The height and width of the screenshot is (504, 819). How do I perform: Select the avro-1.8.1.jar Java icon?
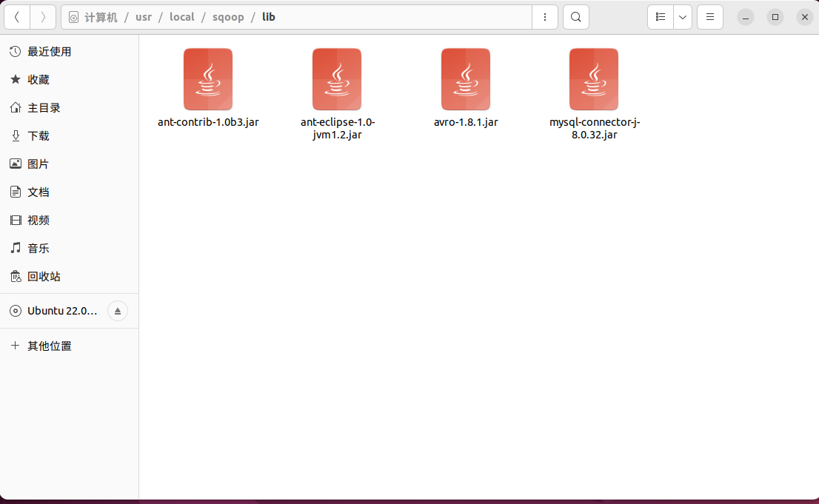pyautogui.click(x=465, y=79)
